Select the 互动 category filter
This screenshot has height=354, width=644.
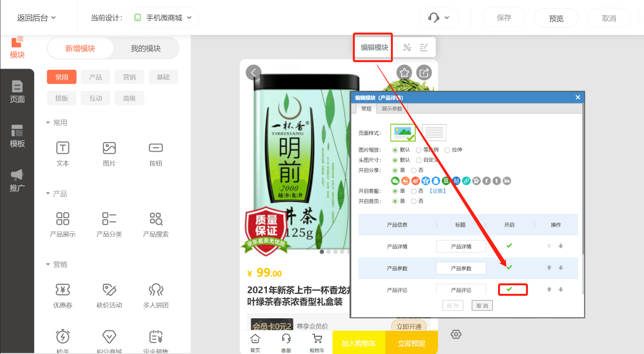(x=95, y=98)
